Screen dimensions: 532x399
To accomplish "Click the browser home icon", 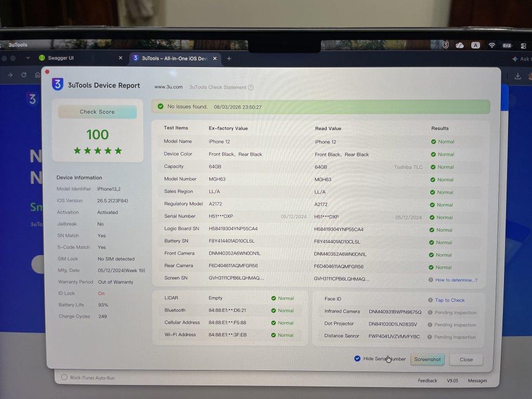I will pyautogui.click(x=37, y=75).
